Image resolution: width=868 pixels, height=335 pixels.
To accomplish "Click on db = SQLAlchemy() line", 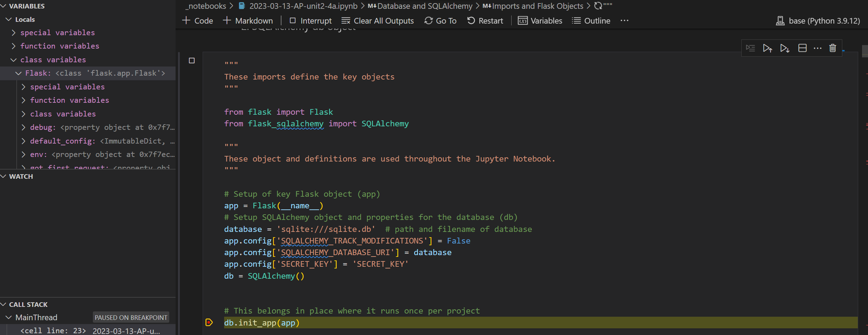I will click(x=264, y=276).
